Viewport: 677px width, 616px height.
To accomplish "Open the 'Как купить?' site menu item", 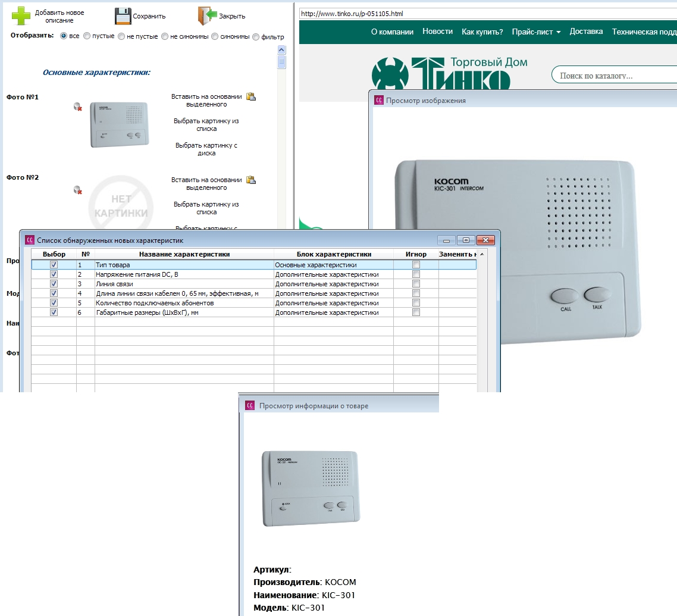I will pyautogui.click(x=482, y=32).
